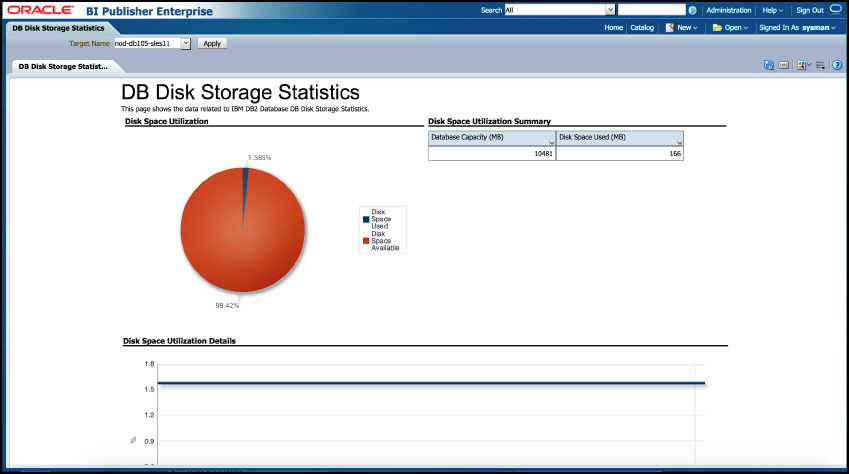Click the DB Disk Storage Statistics page title
Image resolution: width=849 pixels, height=474 pixels.
coord(240,92)
